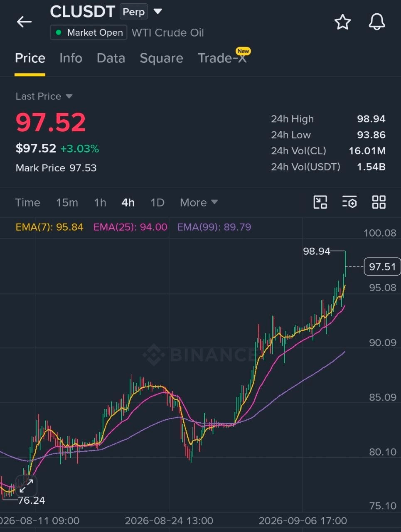The height and width of the screenshot is (532, 401).
Task: Open the Trade-X tab
Action: click(222, 58)
